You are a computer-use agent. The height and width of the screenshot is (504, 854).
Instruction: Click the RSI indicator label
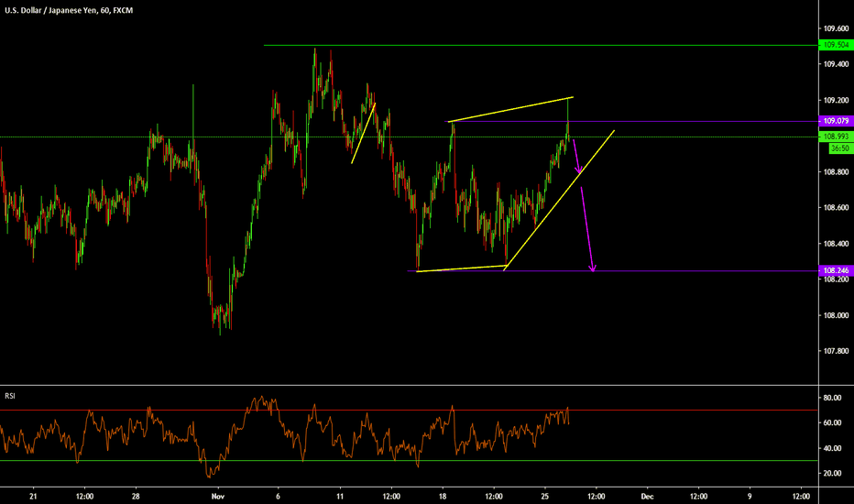(9, 397)
